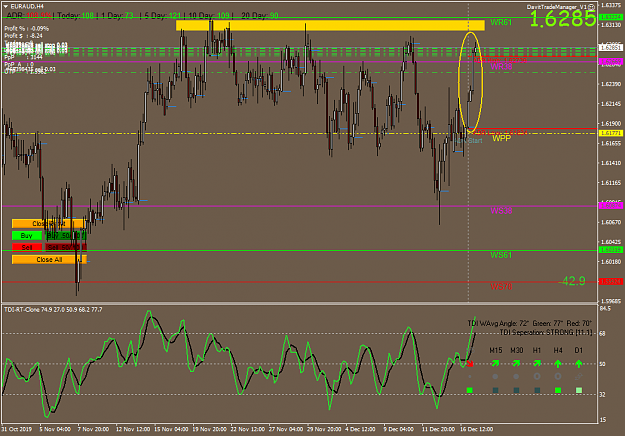The height and width of the screenshot is (436, 625).
Task: Click the WS38 pivot level label
Action: point(501,210)
